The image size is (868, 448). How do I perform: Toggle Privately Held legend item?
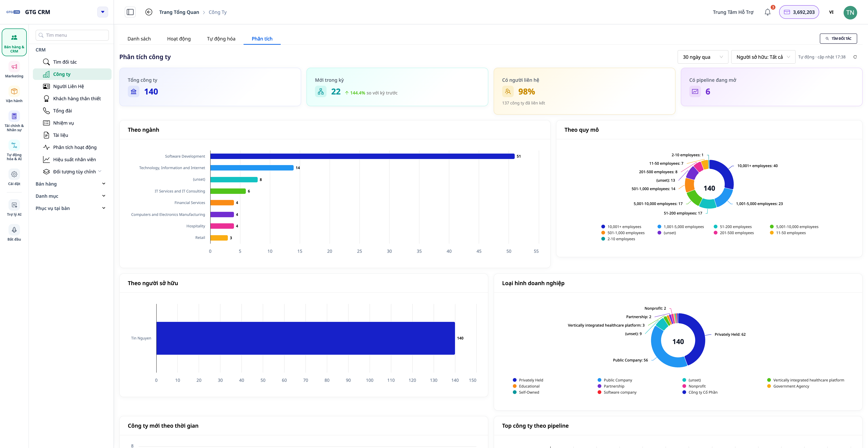528,380
